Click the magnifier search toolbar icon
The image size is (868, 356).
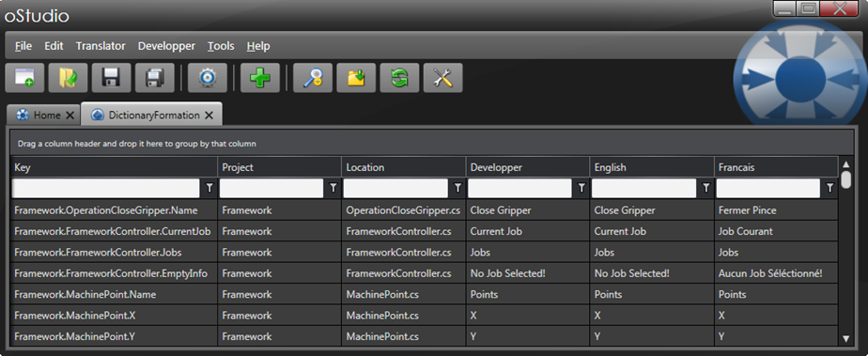[x=313, y=78]
